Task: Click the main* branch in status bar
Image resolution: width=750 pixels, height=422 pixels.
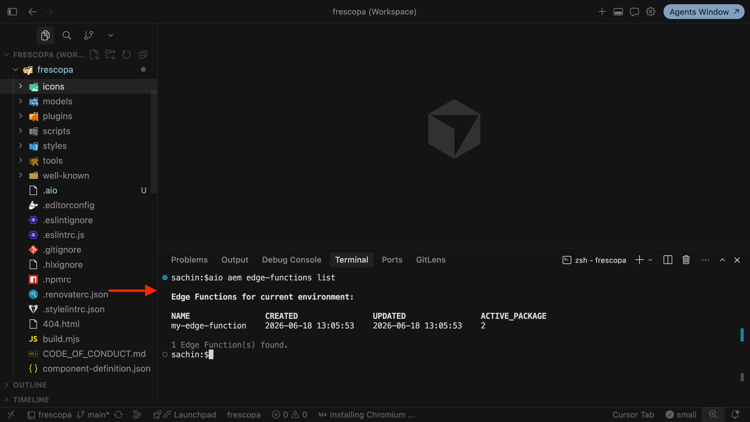Action: pyautogui.click(x=93, y=414)
